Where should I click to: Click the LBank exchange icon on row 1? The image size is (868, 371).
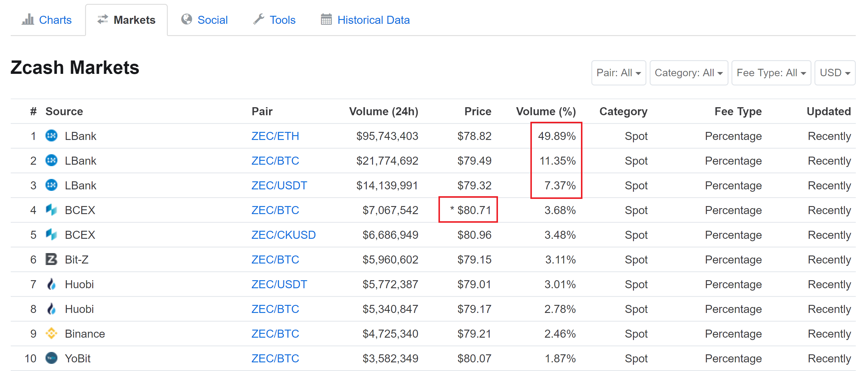coord(51,135)
